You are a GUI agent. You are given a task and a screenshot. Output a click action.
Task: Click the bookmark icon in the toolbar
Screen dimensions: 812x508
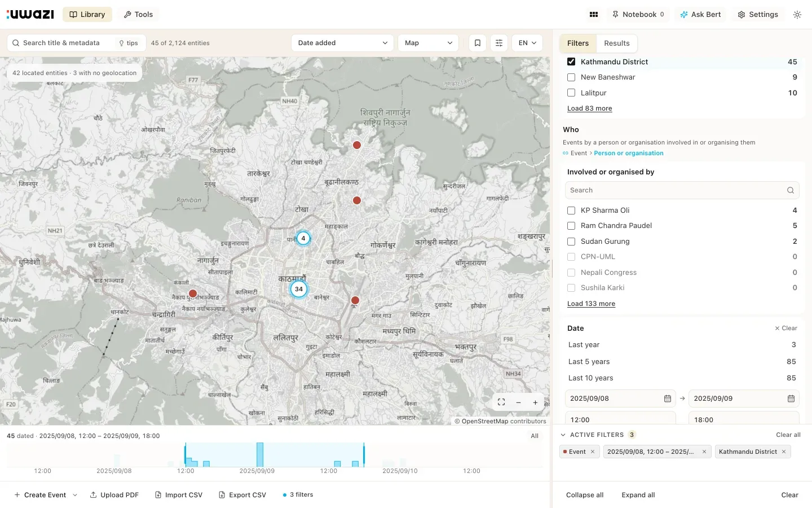coord(478,43)
